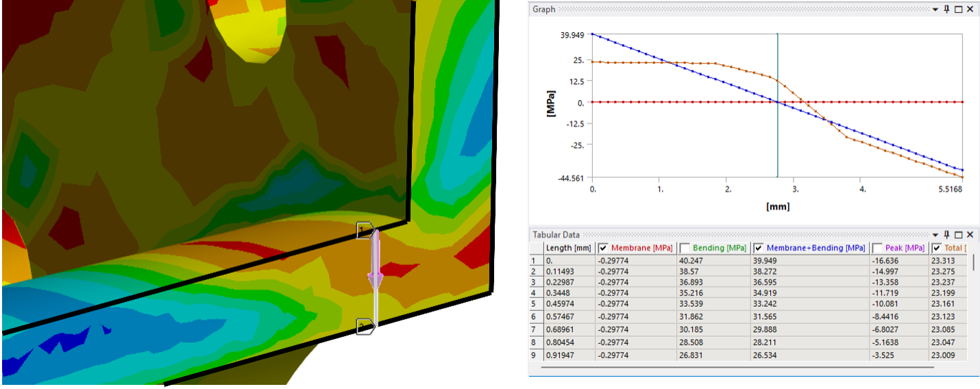Image resolution: width=980 pixels, height=389 pixels.
Task: Select Bending cell 26.831
Action: coord(713,355)
